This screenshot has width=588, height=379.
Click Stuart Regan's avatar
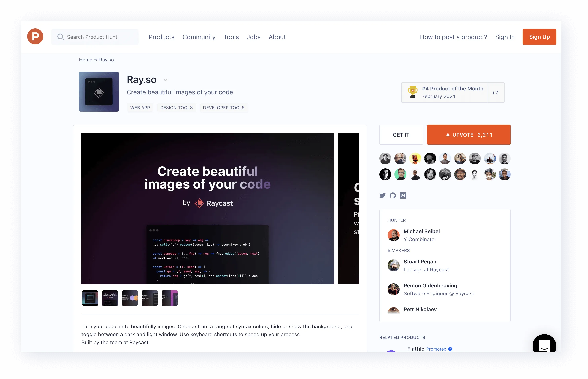pyautogui.click(x=394, y=265)
